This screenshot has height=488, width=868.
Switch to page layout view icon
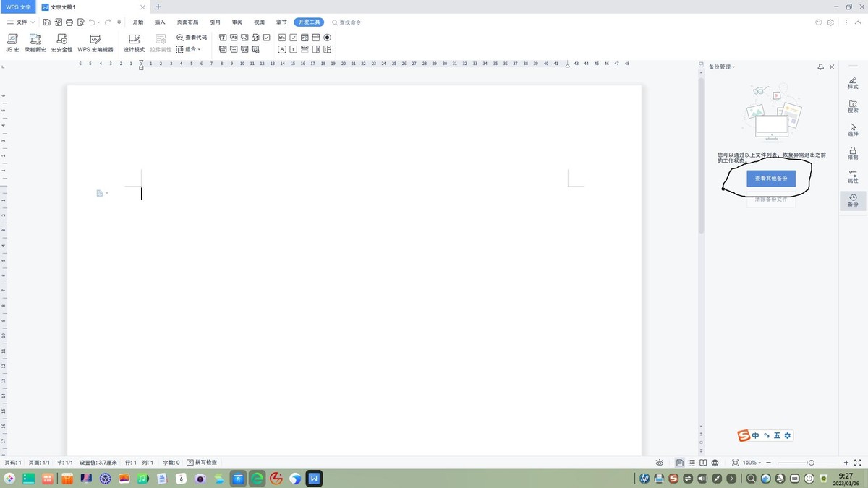(680, 463)
